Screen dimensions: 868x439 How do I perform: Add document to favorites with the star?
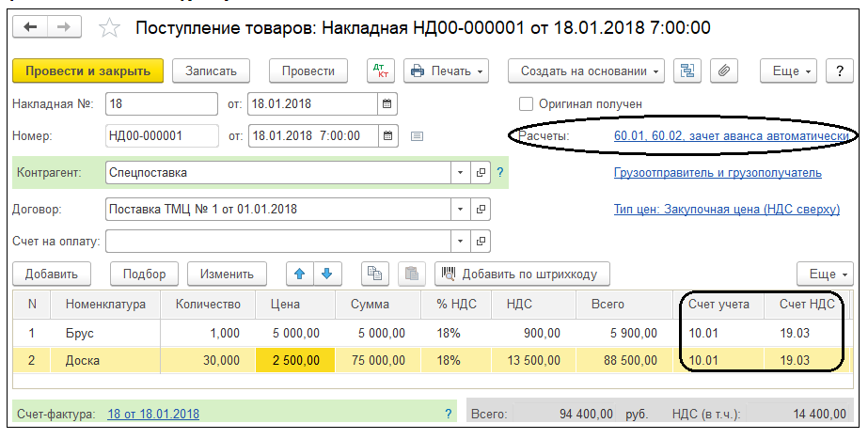[110, 28]
